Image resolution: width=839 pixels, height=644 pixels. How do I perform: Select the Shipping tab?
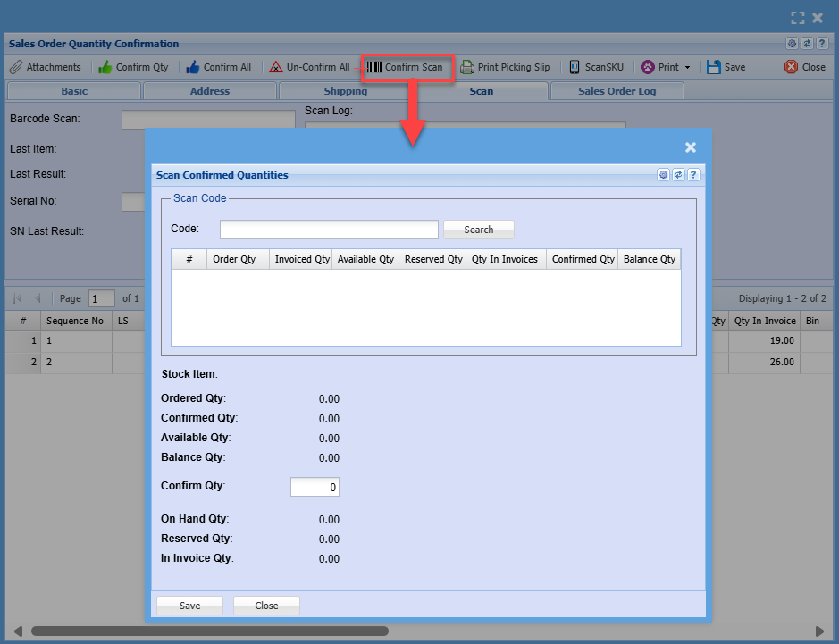(345, 91)
